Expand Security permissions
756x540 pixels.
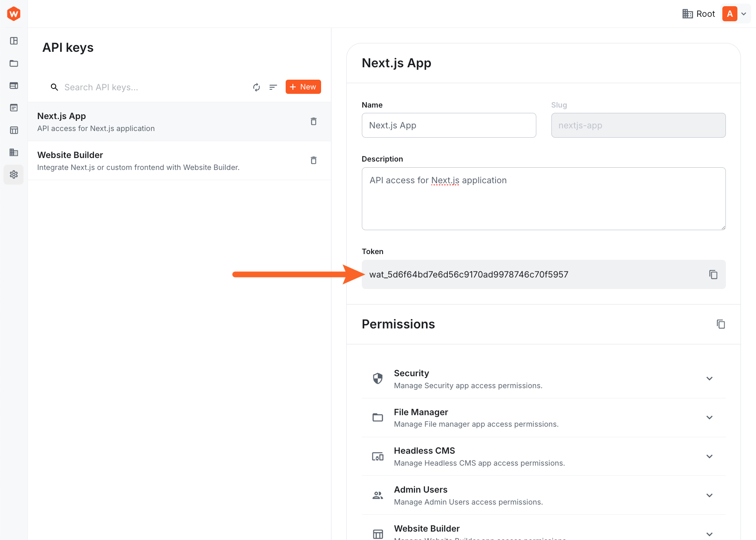(709, 378)
